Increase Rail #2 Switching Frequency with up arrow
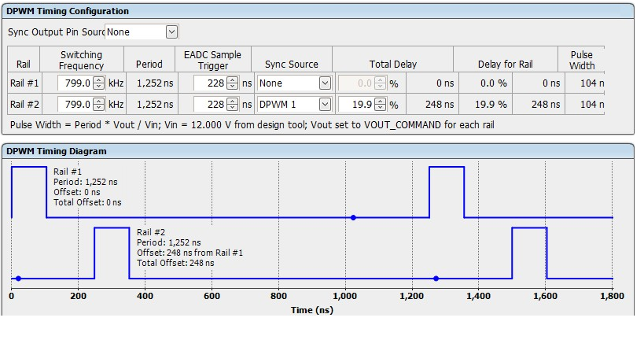Image resolution: width=644 pixels, height=362 pixels. pos(98,101)
